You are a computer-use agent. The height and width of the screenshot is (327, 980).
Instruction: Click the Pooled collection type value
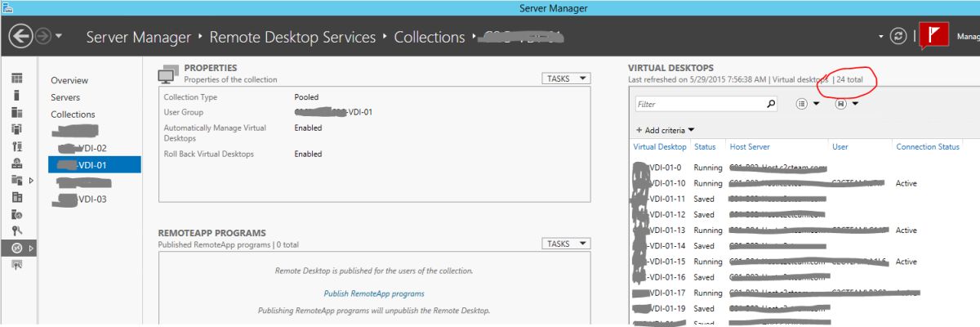coord(306,97)
